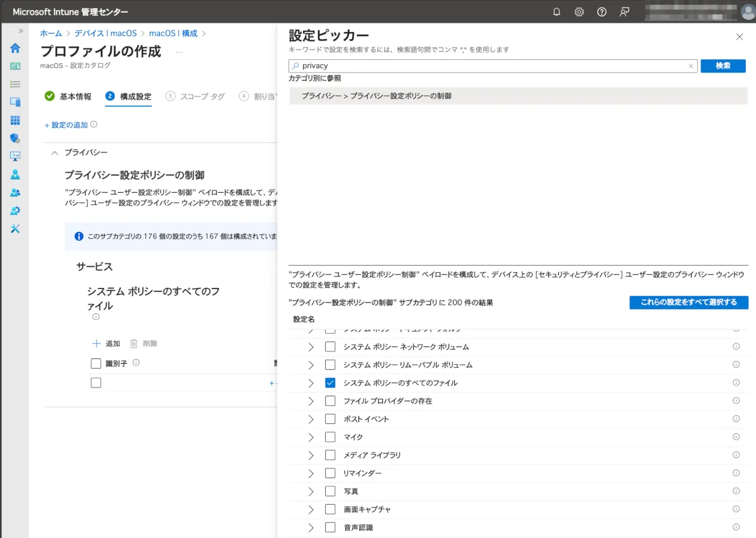Viewport: 756px width, 538px height.
Task: Switch to the 基本情報 step tab
Action: (x=68, y=96)
